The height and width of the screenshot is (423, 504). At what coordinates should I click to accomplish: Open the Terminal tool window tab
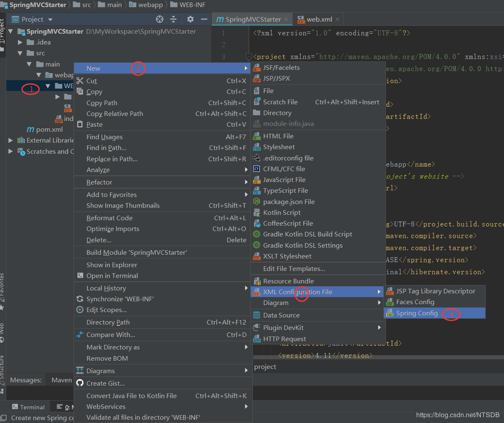click(x=28, y=407)
